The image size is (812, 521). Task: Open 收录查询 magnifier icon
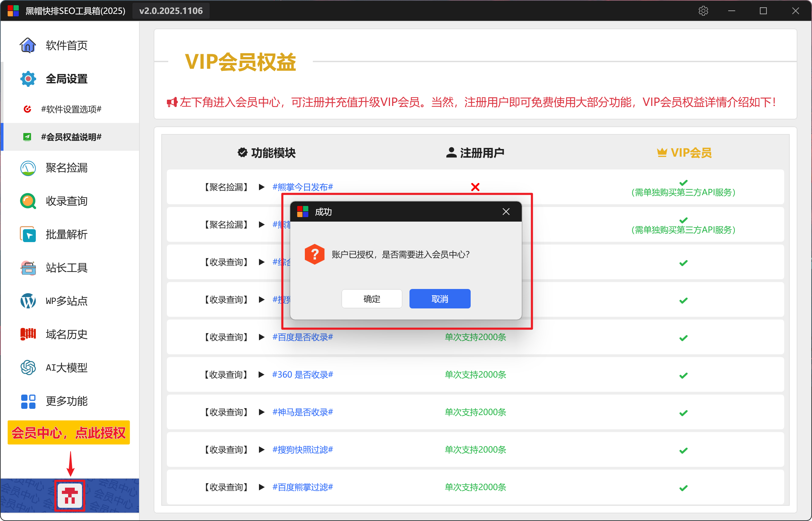pos(28,201)
